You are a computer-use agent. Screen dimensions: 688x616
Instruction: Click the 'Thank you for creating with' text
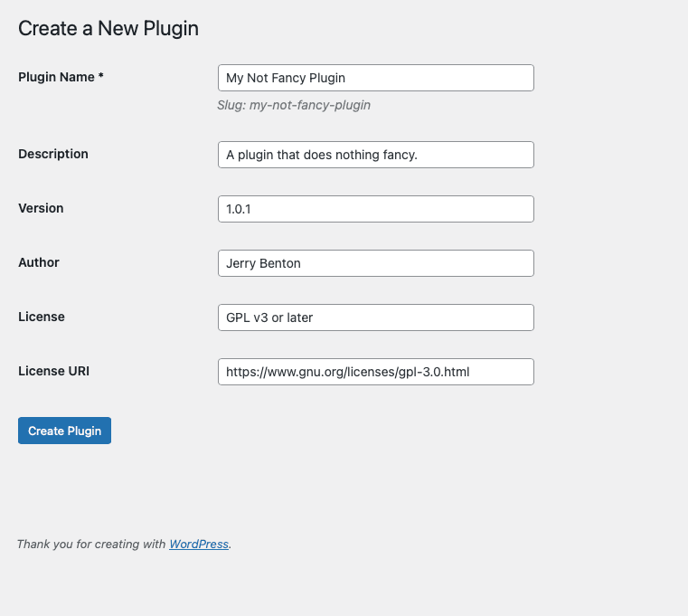(x=90, y=545)
